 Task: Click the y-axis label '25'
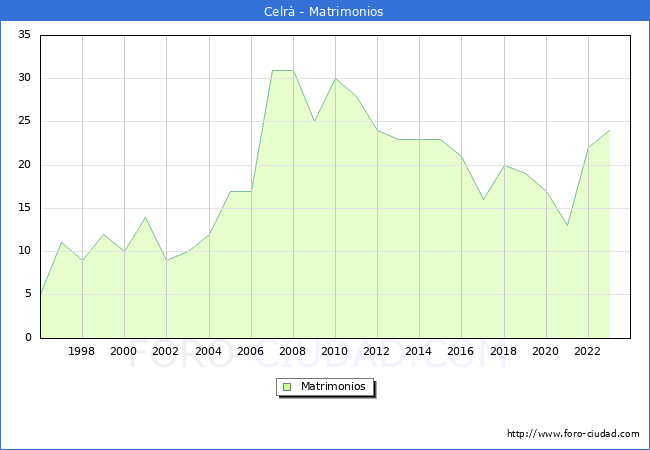tap(24, 121)
